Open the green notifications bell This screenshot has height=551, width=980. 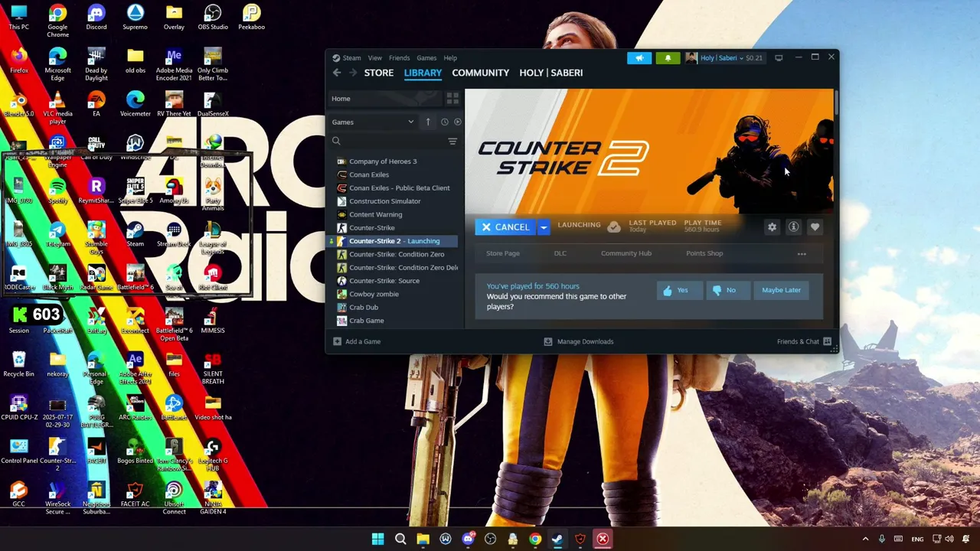(x=668, y=57)
